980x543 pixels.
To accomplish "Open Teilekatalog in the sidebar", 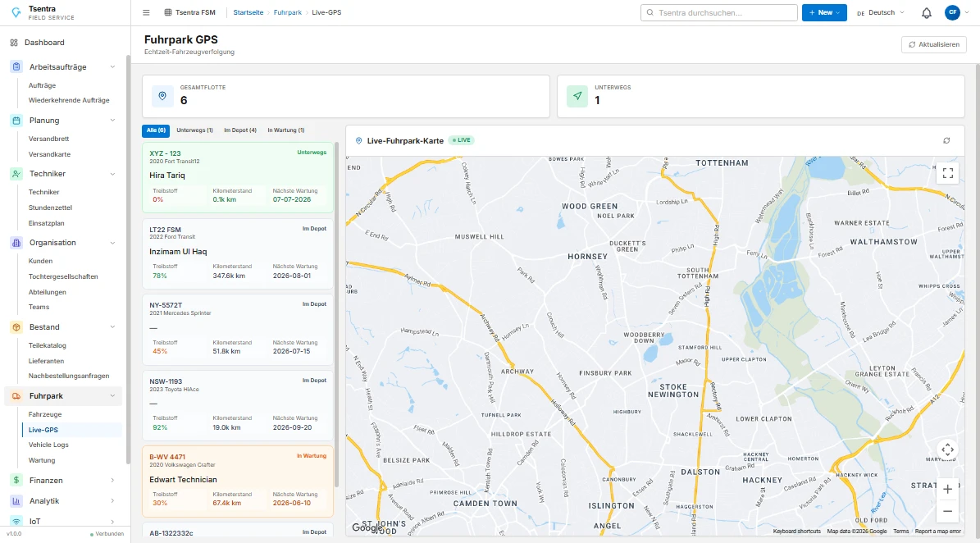I will [47, 345].
